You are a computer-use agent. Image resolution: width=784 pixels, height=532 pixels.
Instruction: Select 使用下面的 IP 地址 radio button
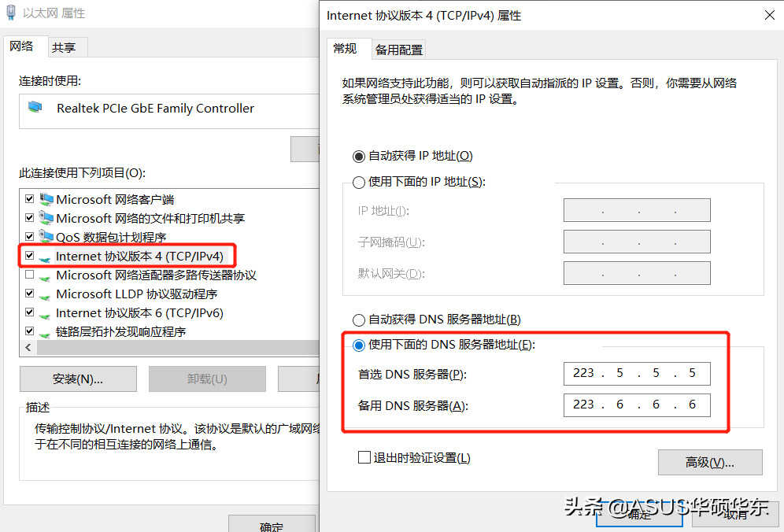pos(358,183)
